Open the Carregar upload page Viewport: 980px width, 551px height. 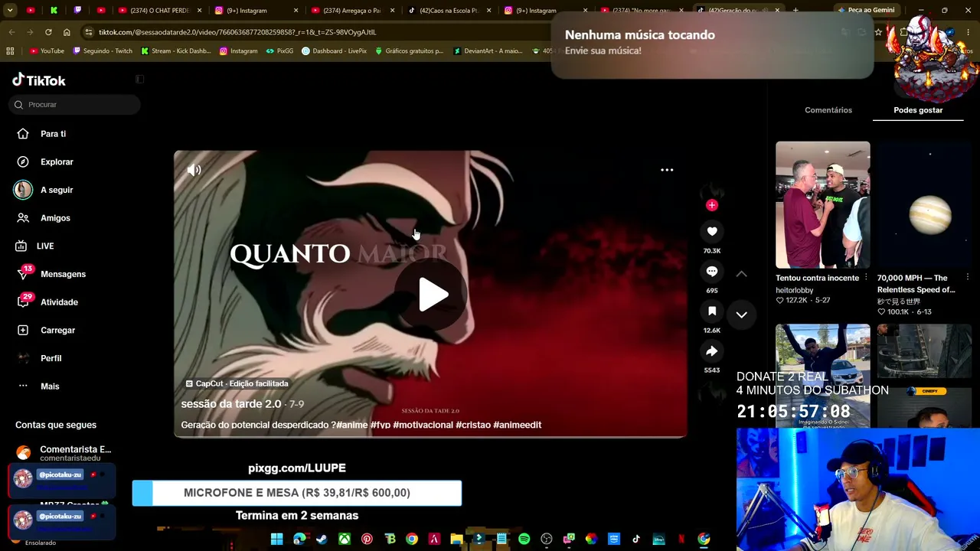[x=57, y=331]
